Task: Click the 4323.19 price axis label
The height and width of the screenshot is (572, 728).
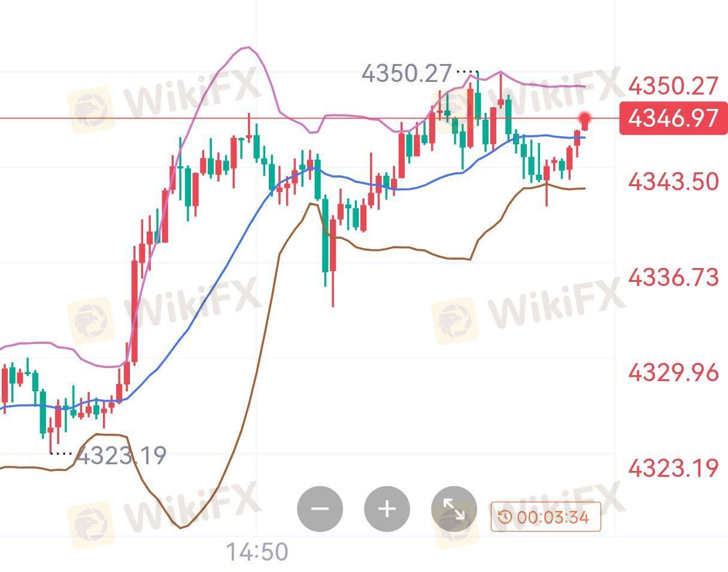Action: (x=673, y=468)
